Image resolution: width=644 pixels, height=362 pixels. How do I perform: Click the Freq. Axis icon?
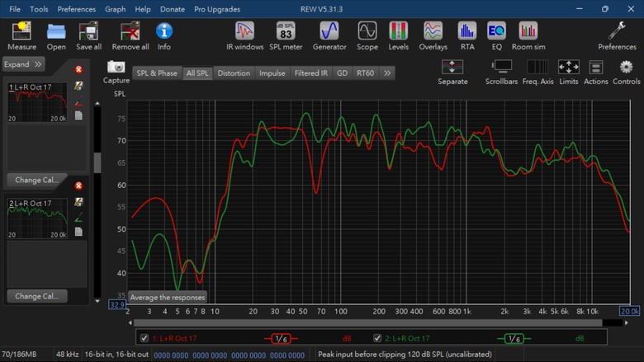pyautogui.click(x=537, y=67)
